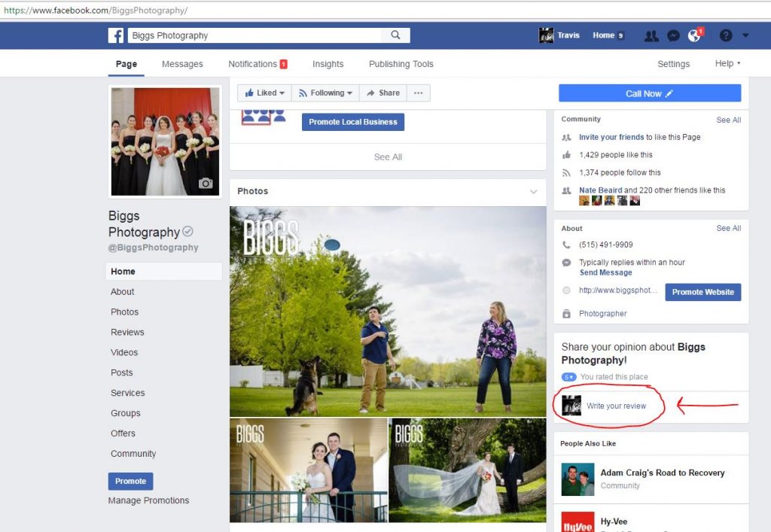Click the phone icon in About section
The width and height of the screenshot is (771, 532).
click(x=566, y=245)
